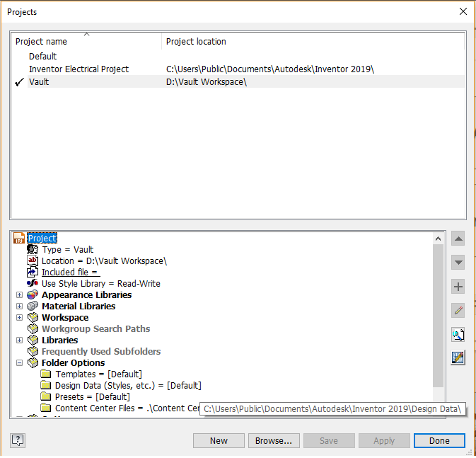Click the Type = Vault icon
This screenshot has height=458, width=476.
click(x=33, y=250)
